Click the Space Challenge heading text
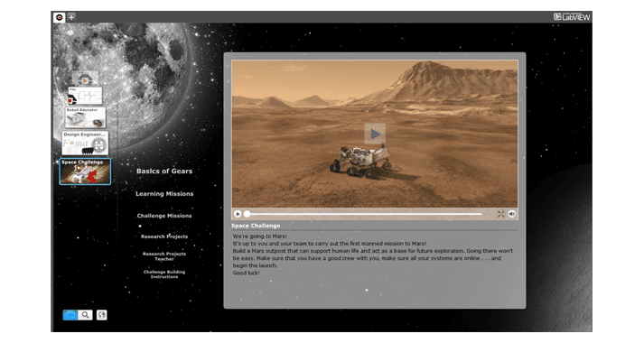 point(256,226)
